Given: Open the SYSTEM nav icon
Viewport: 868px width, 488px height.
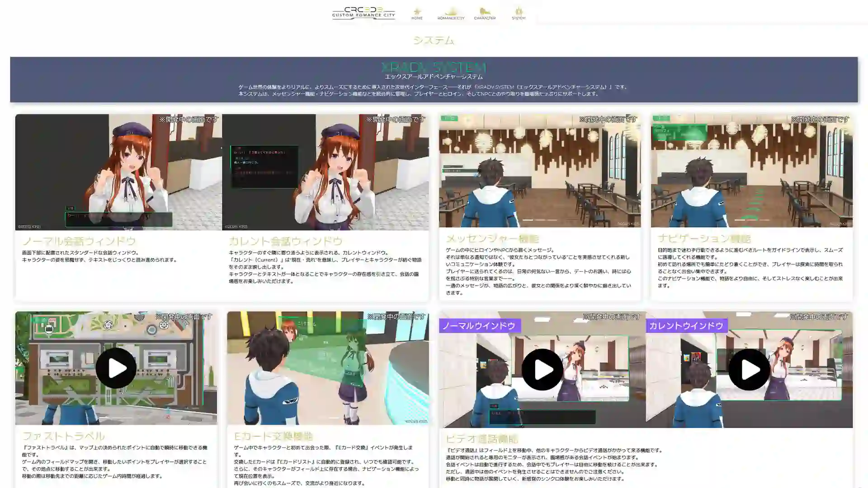Looking at the screenshot, I should [x=519, y=13].
